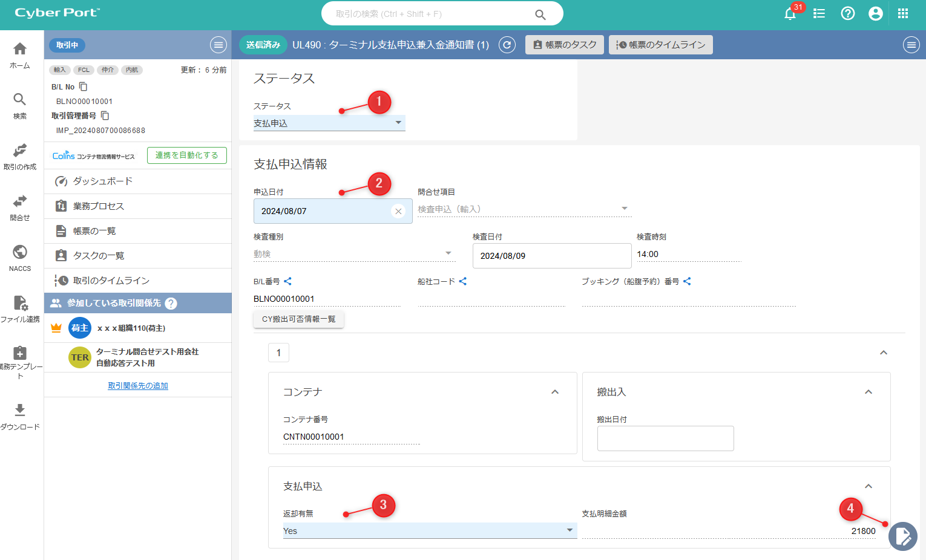Open the ステータス dropdown showing 支払申込
The width and height of the screenshot is (926, 560).
coord(329,123)
